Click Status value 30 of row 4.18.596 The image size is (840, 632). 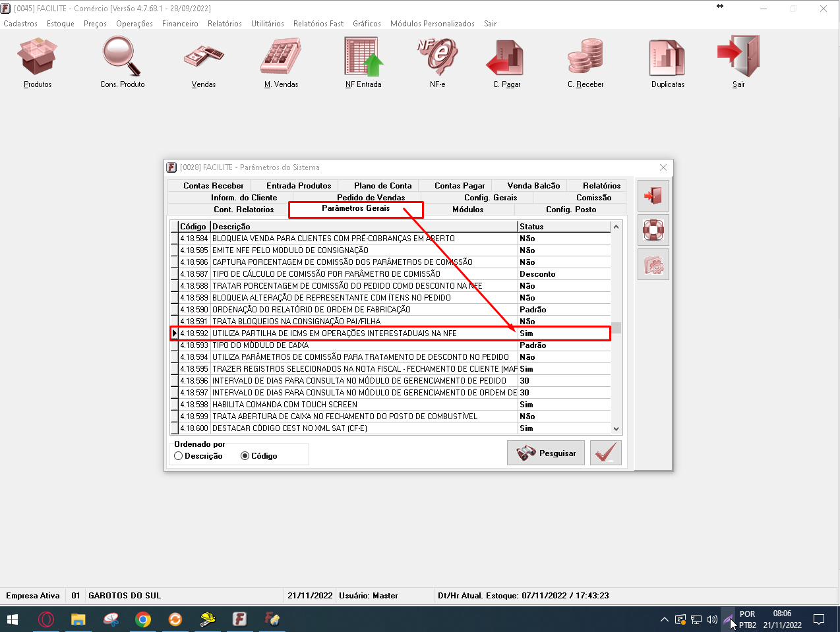click(x=564, y=381)
